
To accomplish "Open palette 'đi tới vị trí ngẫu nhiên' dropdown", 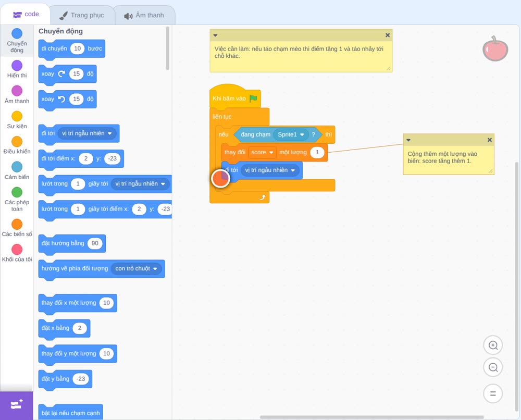I will (86, 133).
